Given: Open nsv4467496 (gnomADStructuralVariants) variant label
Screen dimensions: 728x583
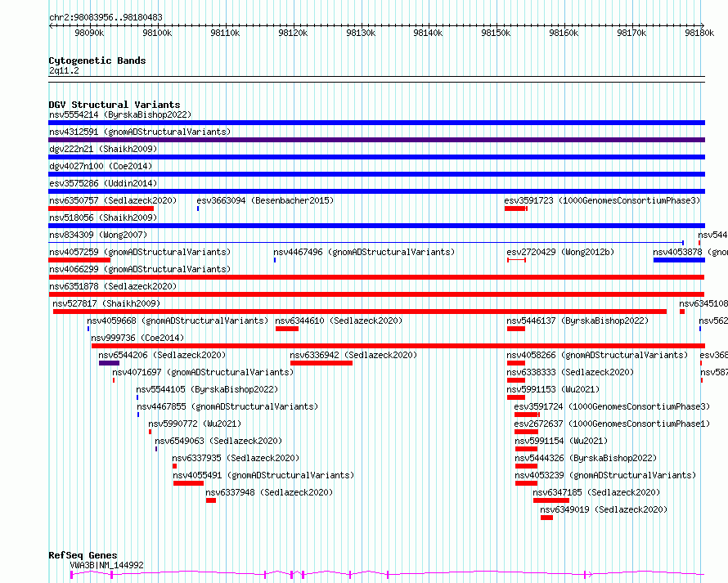Looking at the screenshot, I should pos(364,252).
